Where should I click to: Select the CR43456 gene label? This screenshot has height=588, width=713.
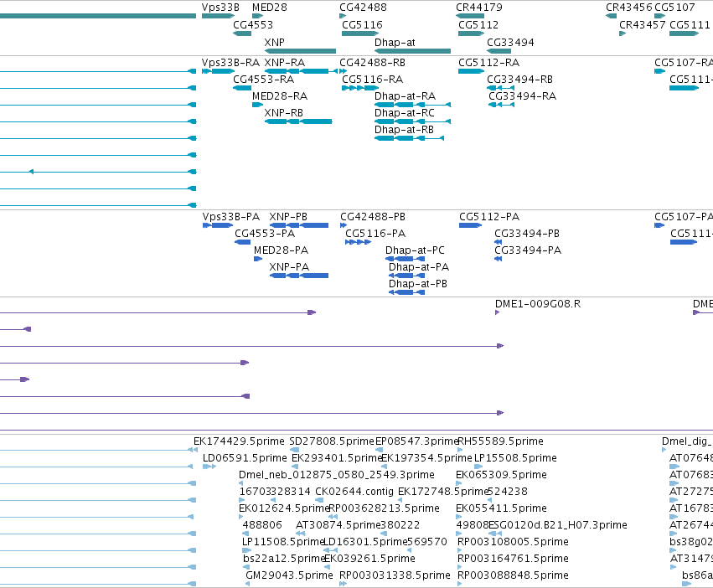tap(629, 8)
